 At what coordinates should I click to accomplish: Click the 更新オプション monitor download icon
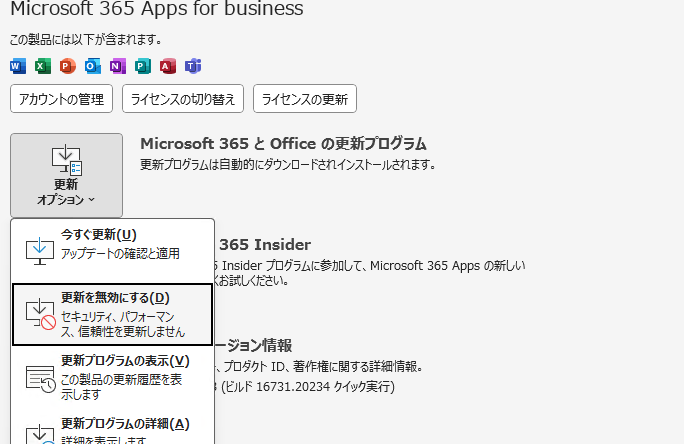pos(67,160)
